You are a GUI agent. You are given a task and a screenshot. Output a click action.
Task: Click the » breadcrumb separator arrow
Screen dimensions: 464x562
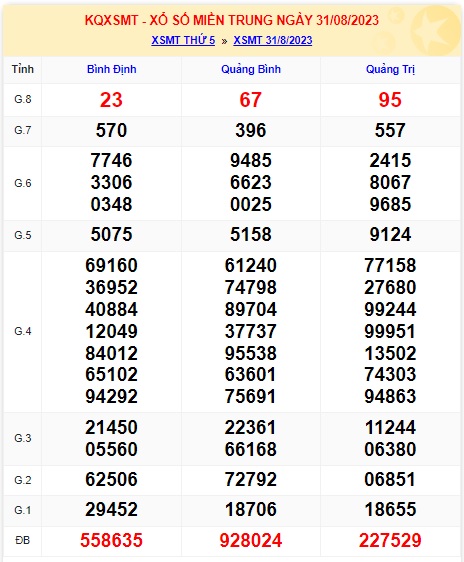coord(224,41)
